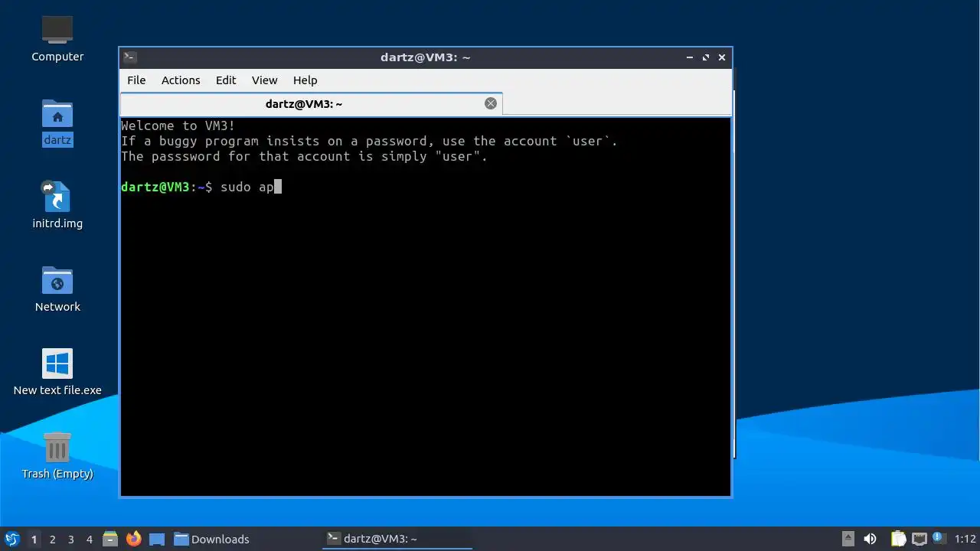
Task: Select New text file.exe on the desktop
Action: (x=57, y=364)
